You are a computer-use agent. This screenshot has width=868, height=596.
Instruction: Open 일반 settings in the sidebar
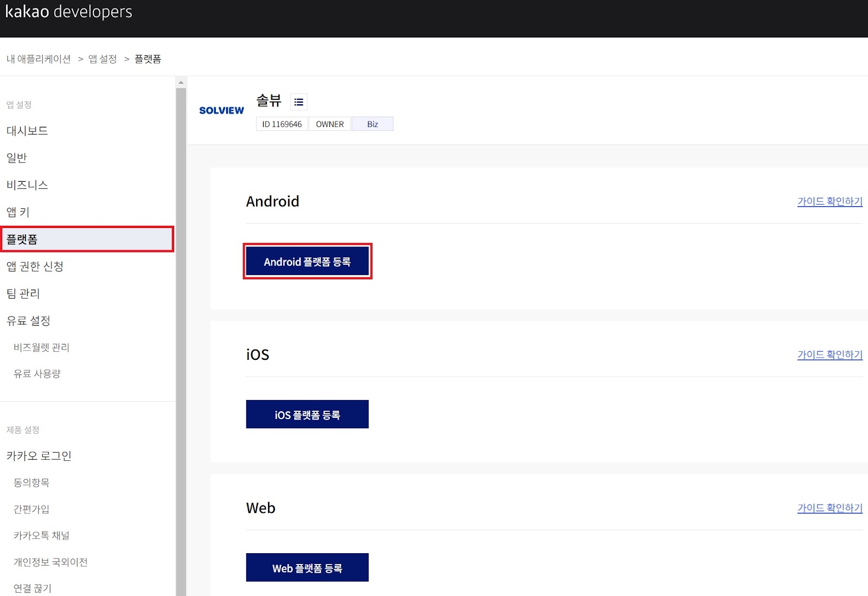(x=16, y=158)
